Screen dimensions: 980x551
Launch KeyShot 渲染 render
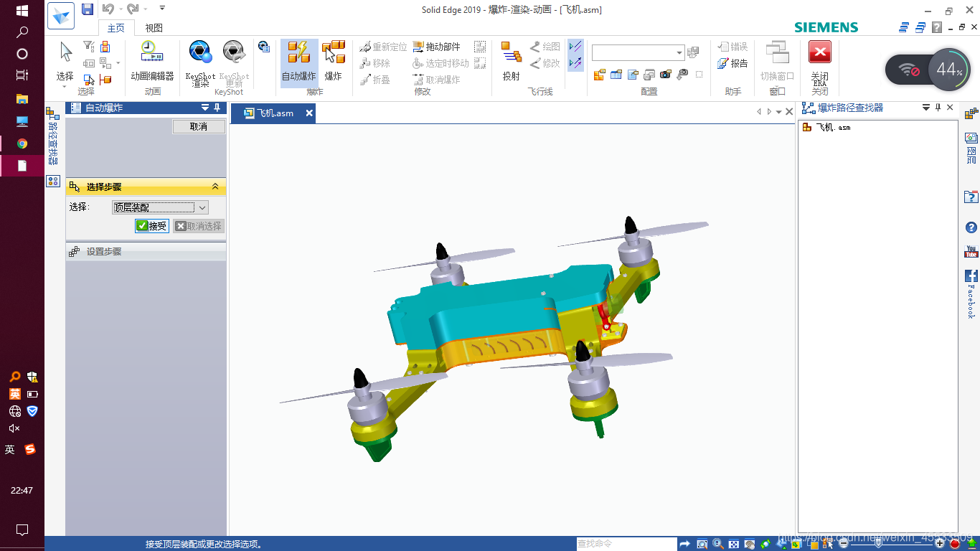coord(200,63)
